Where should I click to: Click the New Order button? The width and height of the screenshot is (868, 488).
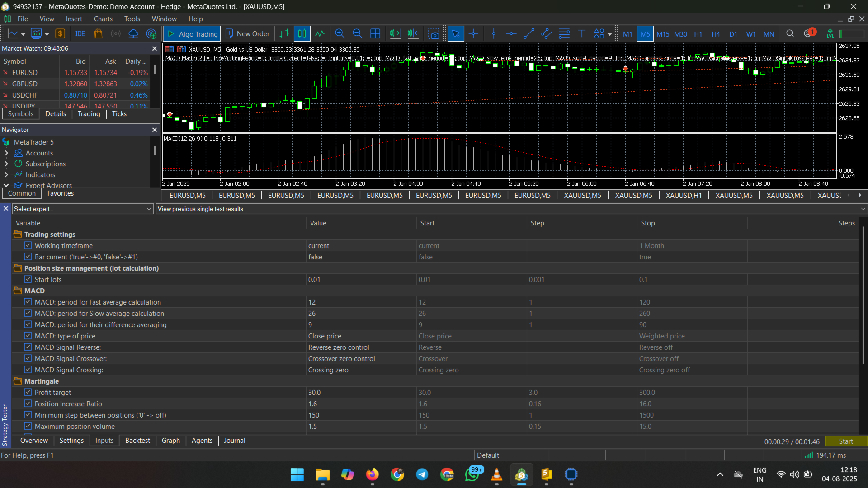(x=248, y=34)
